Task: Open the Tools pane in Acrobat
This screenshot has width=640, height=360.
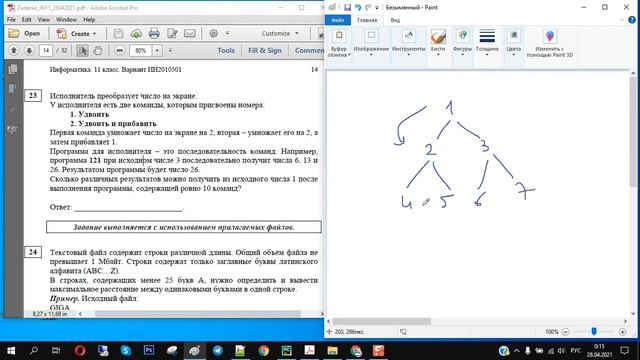Action: pos(226,51)
